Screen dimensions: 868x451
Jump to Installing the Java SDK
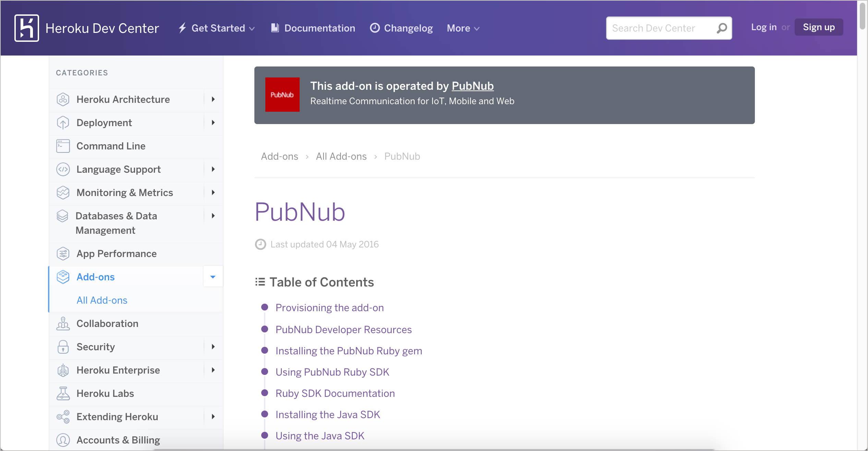point(328,414)
